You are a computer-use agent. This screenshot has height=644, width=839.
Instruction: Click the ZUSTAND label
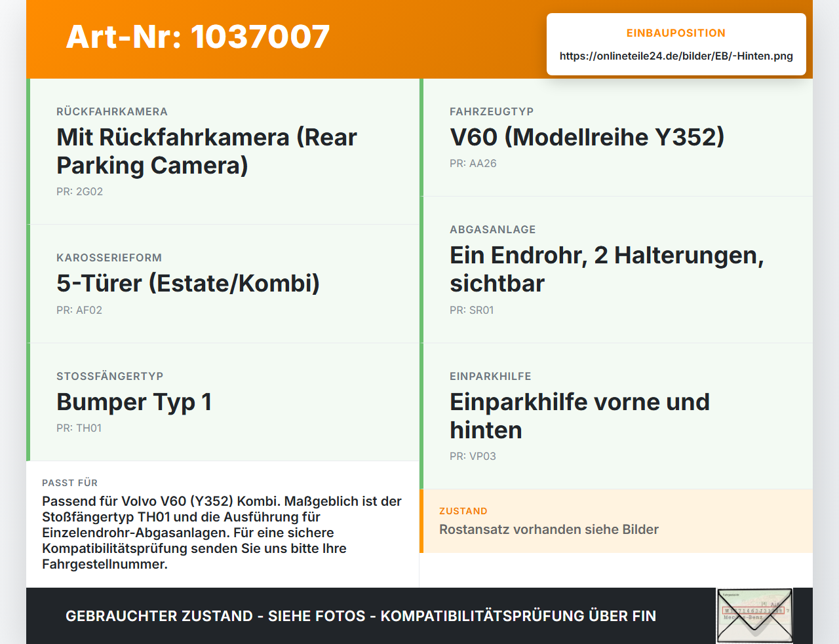pos(463,511)
